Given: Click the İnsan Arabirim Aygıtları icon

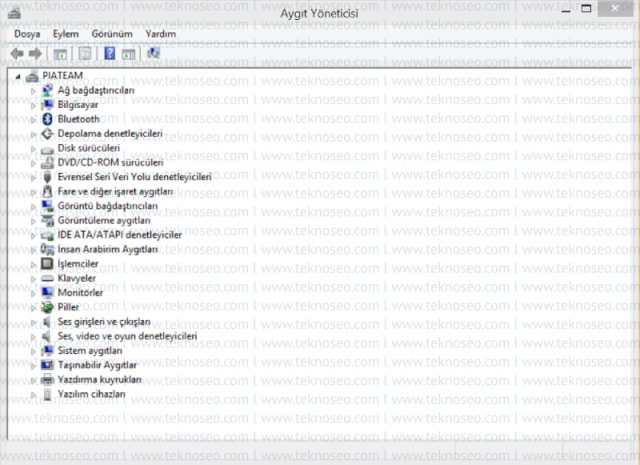Looking at the screenshot, I should (x=47, y=249).
